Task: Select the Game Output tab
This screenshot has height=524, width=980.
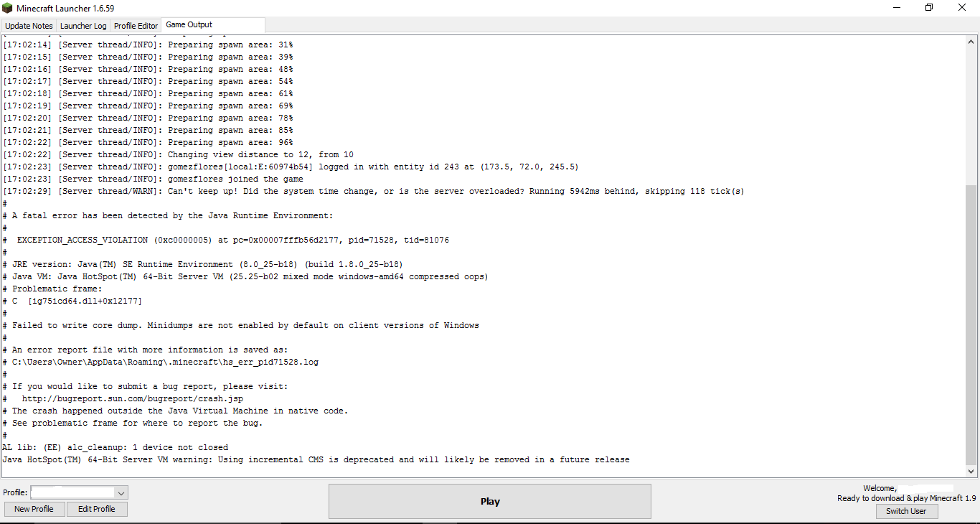Action: click(x=213, y=25)
